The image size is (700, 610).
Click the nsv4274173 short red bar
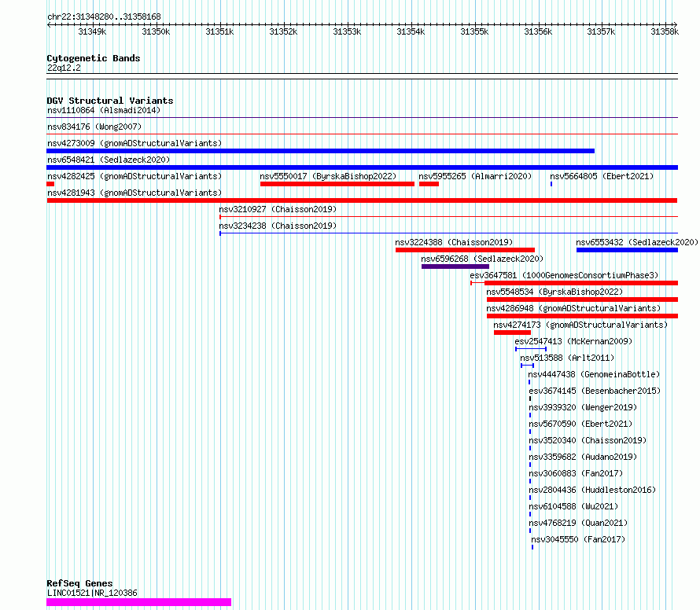[513, 333]
